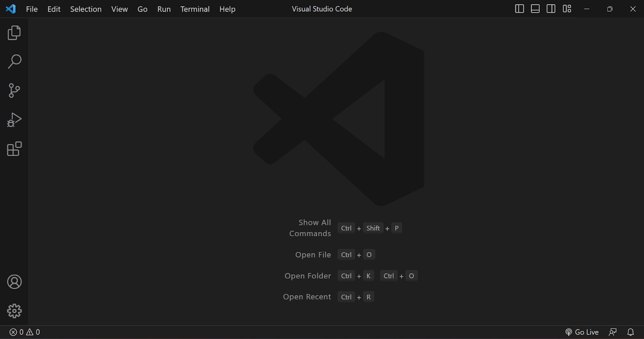
Task: Restore down the VS Code window
Action: click(x=610, y=9)
